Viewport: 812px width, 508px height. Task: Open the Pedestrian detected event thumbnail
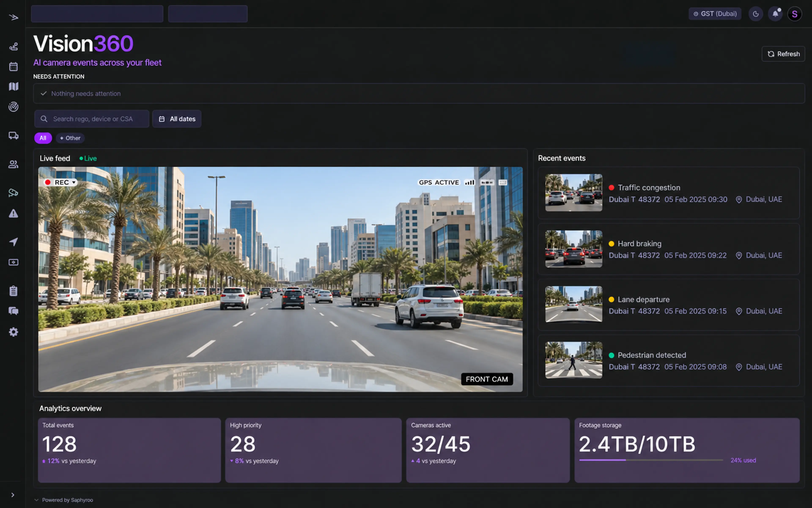pyautogui.click(x=573, y=360)
